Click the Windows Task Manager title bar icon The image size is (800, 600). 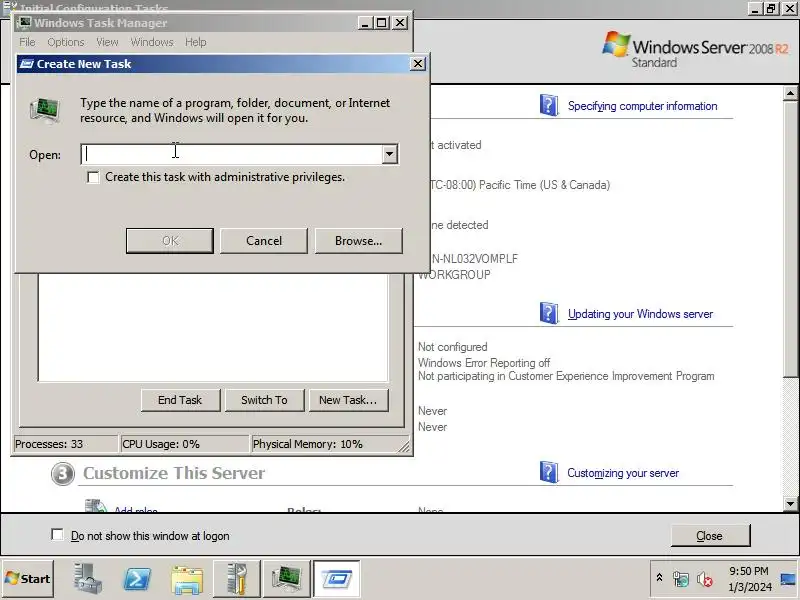pos(24,22)
